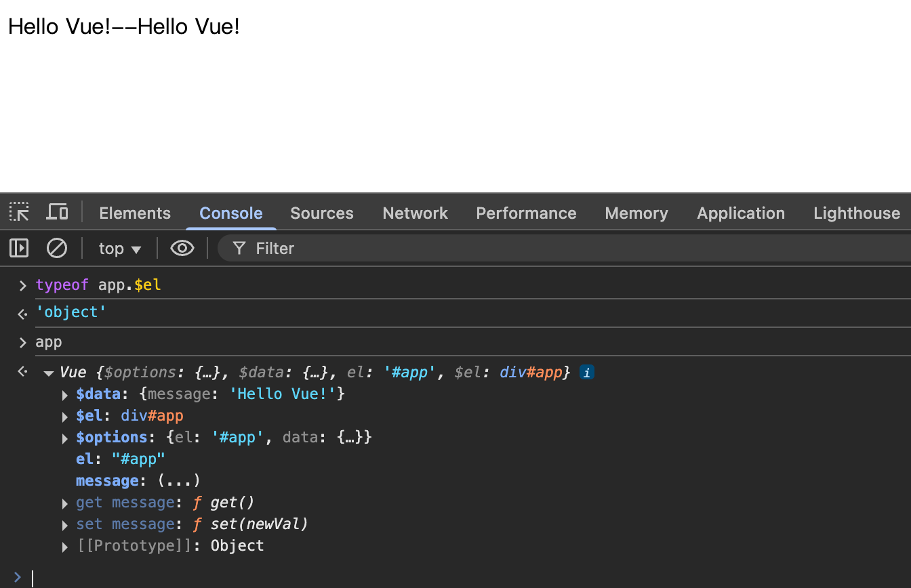Toggle the device toolbar icon
911x588 pixels.
click(57, 212)
